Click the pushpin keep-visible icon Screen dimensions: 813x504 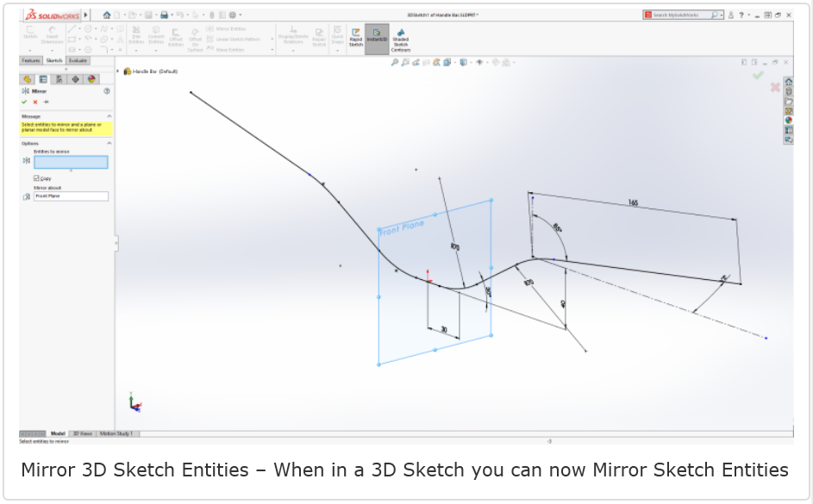click(46, 102)
